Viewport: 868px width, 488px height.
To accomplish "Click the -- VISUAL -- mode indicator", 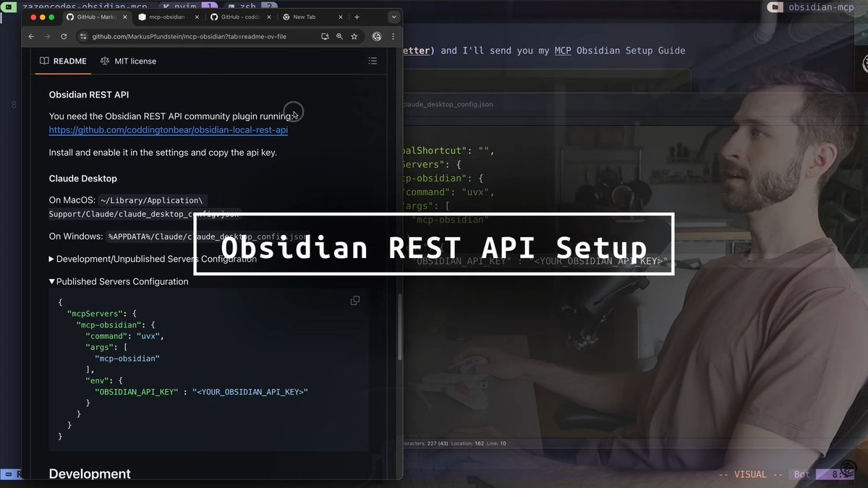I will point(752,475).
